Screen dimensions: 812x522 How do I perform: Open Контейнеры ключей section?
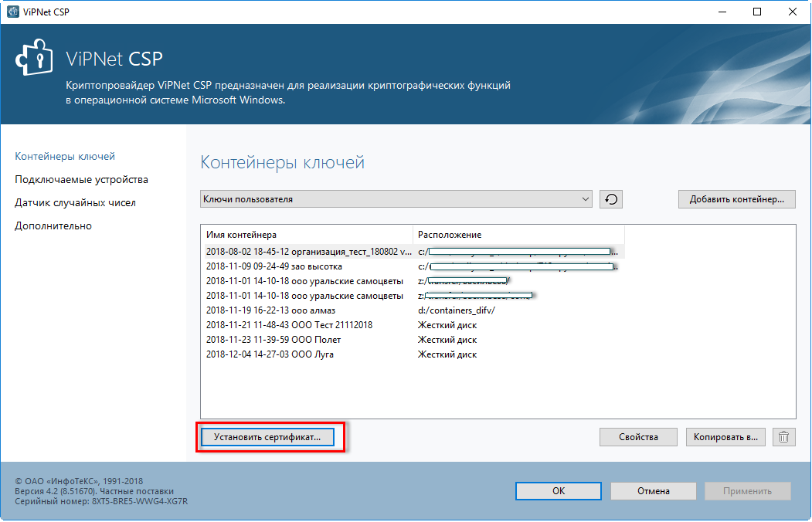click(x=65, y=156)
